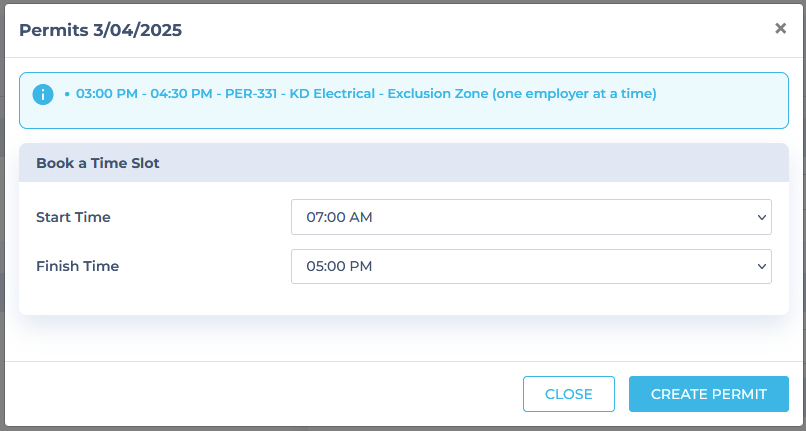Click the 03:00 PM - 04:30 PM booking time
Screen dimensions: 806x431
pyautogui.click(x=144, y=94)
